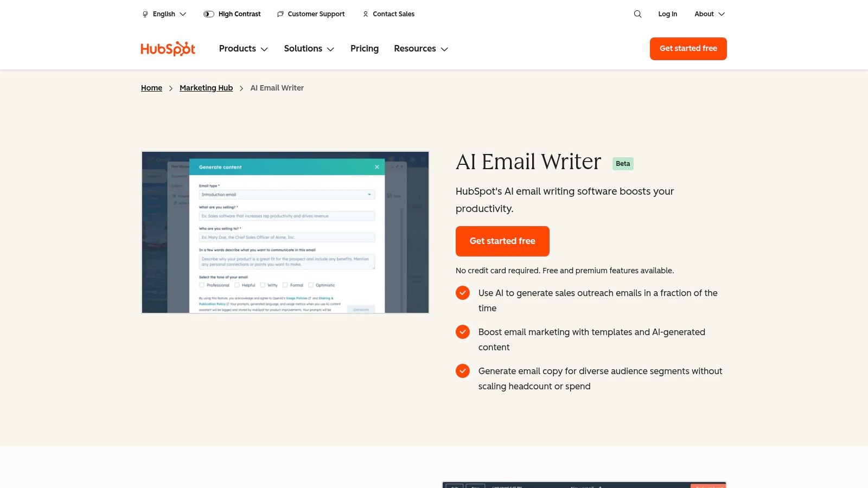Expand the Products menu

[244, 49]
